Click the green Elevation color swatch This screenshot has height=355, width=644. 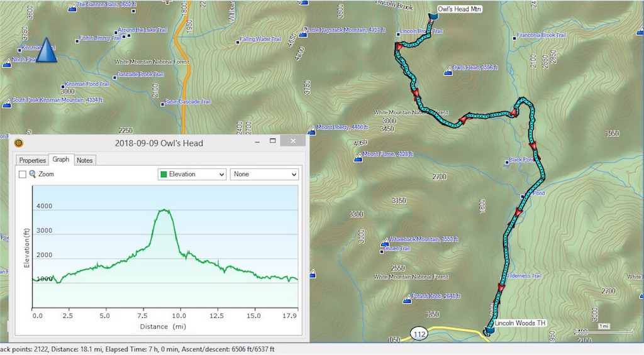[164, 175]
